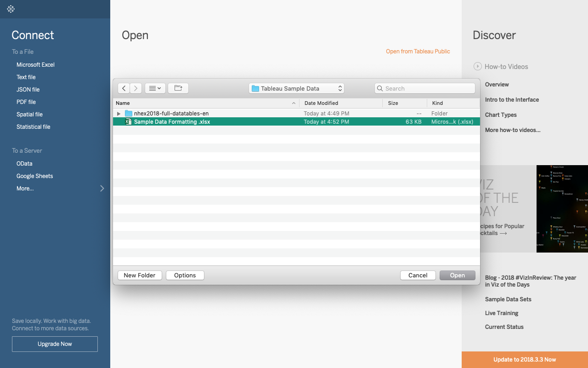
Task: Open Chart Types video link
Action: (501, 115)
